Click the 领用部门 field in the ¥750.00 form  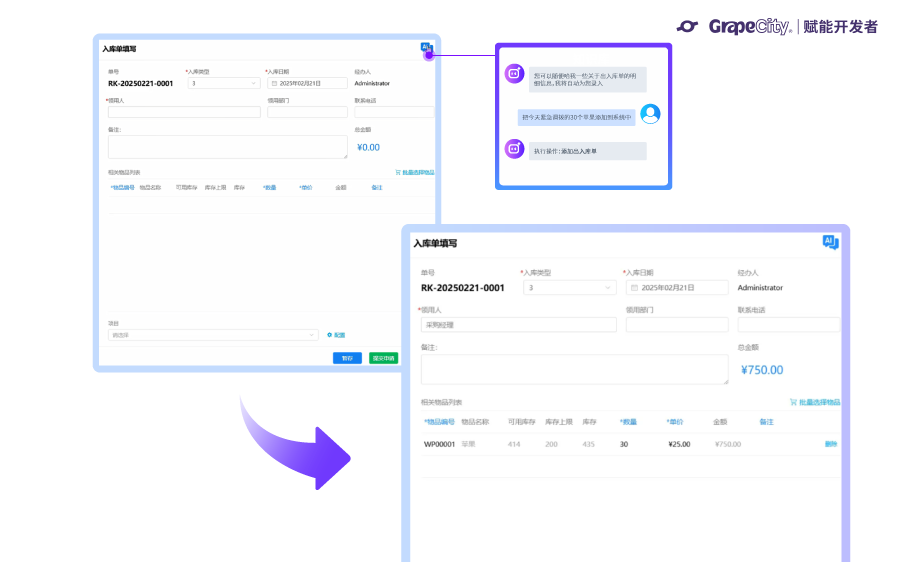pyautogui.click(x=677, y=324)
